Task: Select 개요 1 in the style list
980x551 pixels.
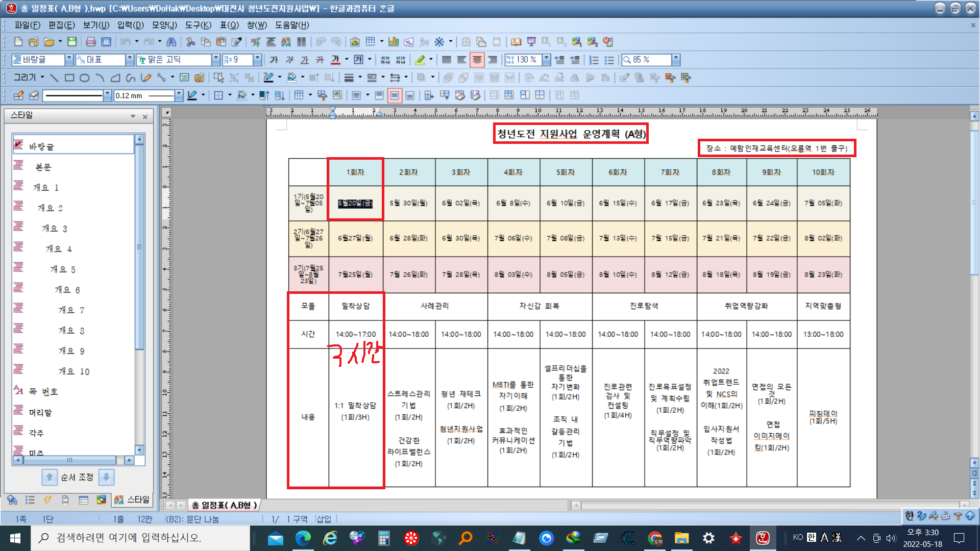Action: (x=46, y=188)
